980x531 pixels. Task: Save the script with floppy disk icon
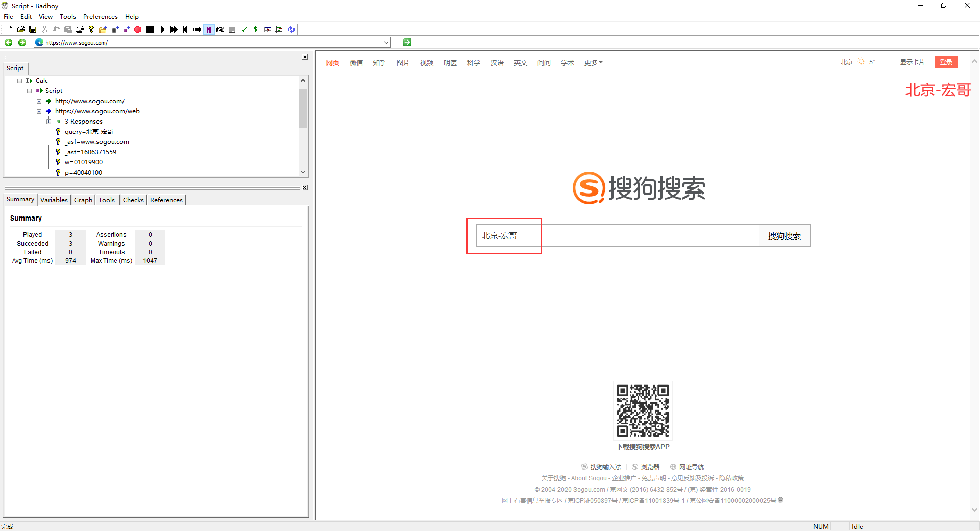(x=33, y=29)
